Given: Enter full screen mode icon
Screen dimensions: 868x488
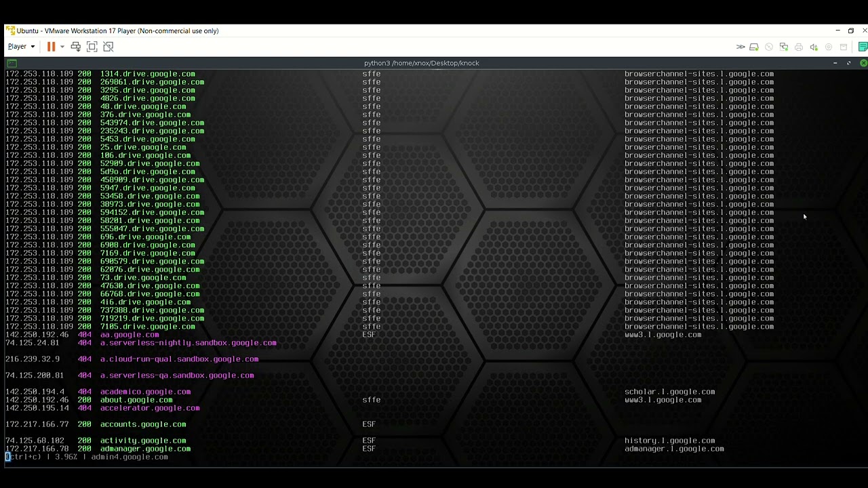Looking at the screenshot, I should (x=92, y=47).
